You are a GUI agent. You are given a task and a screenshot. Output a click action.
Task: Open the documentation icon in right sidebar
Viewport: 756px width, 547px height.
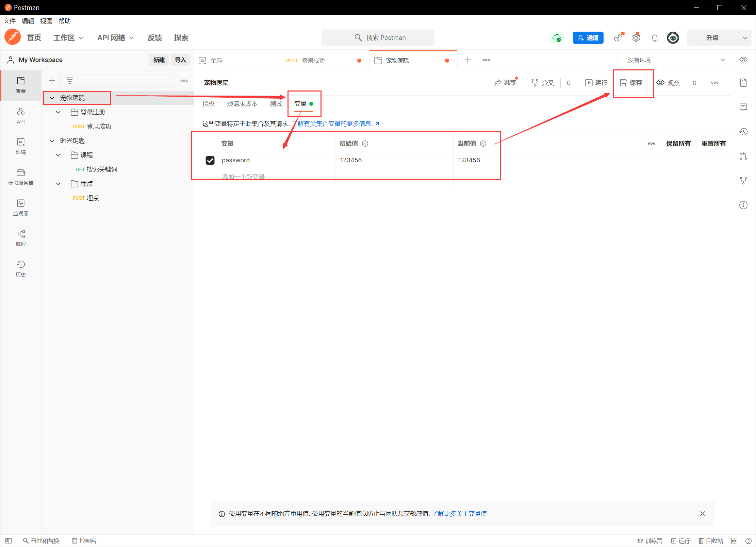[x=743, y=83]
